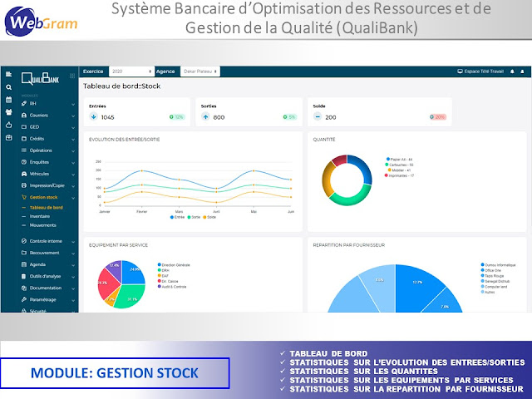Viewport: 532px width, 399px height.
Task: Expand Enquêtes module chevron
Action: coord(73,163)
